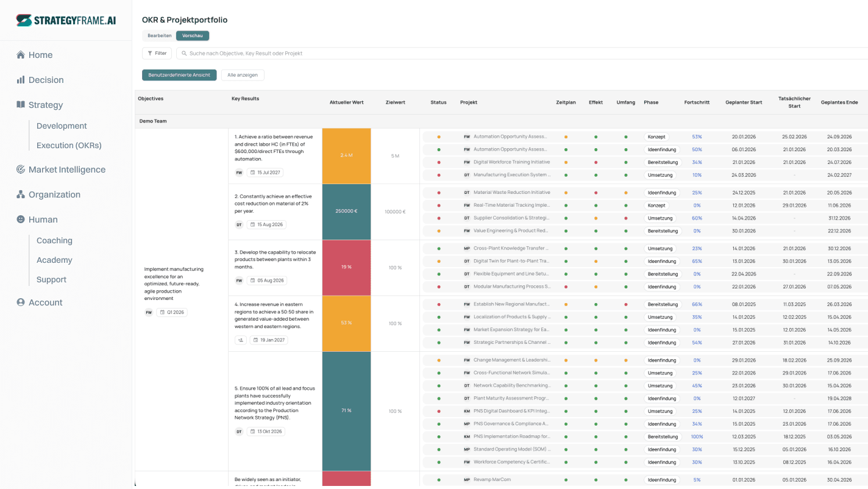Switch to Vorschau mode
Screen dimensions: 868x489
tap(193, 36)
